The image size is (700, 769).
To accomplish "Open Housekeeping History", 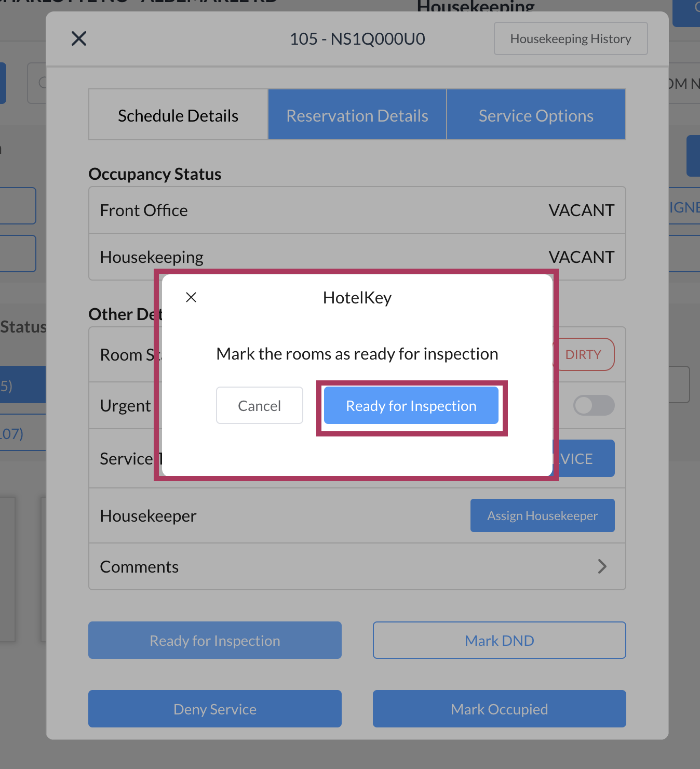I will coord(570,38).
